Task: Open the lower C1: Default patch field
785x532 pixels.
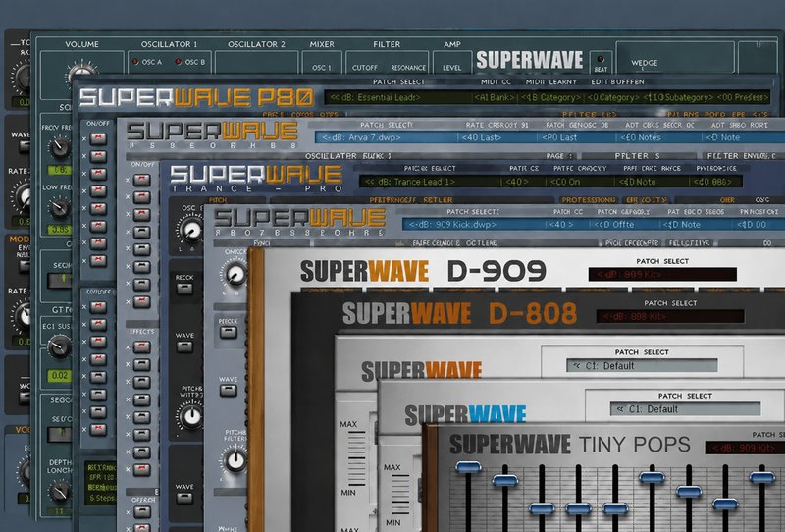Action: click(685, 408)
